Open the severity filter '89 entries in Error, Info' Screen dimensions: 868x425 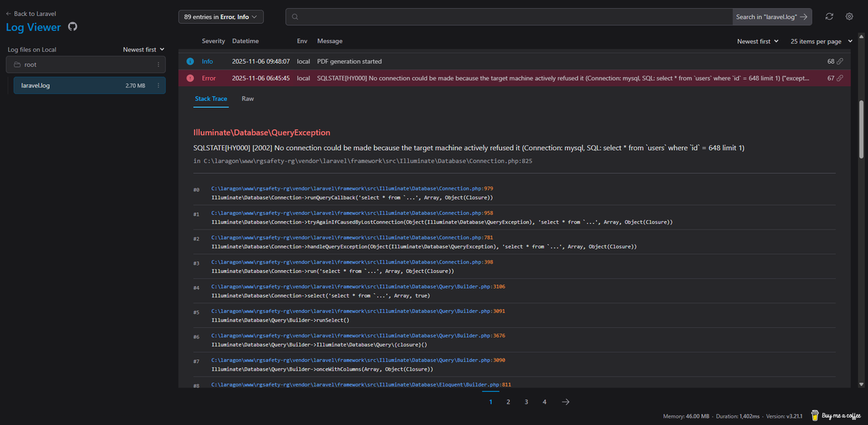[221, 17]
